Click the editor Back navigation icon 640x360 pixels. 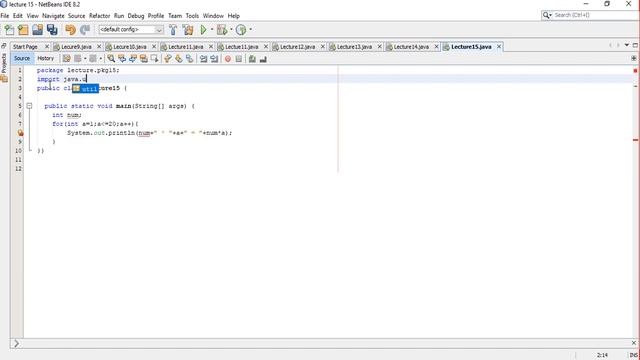[x=78, y=59]
